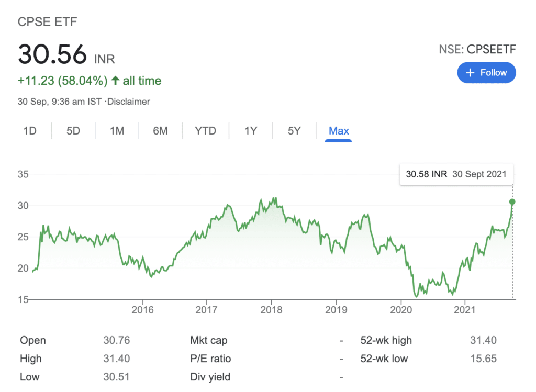Open the Max range tab
Image resolution: width=536 pixels, height=392 pixels.
[x=339, y=131]
